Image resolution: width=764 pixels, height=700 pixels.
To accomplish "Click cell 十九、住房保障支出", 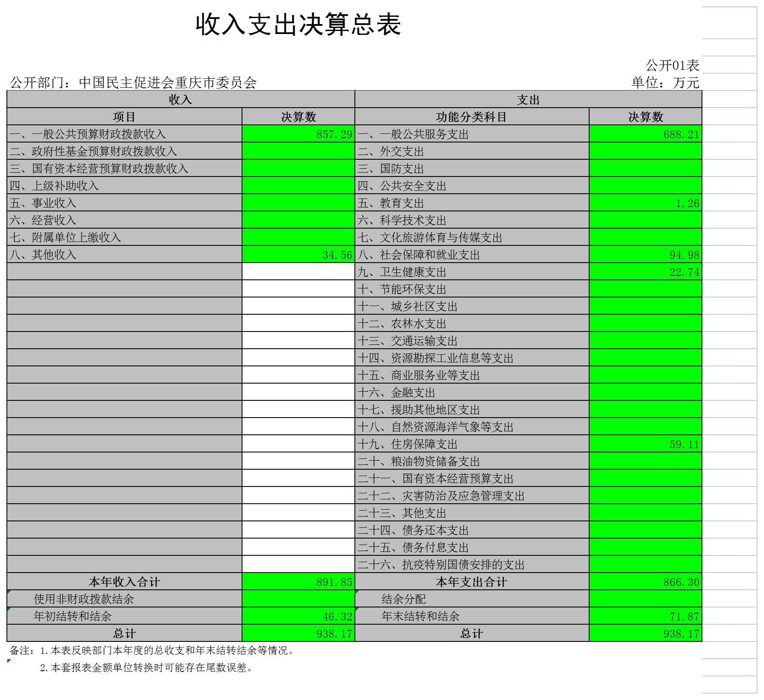I will click(x=472, y=444).
